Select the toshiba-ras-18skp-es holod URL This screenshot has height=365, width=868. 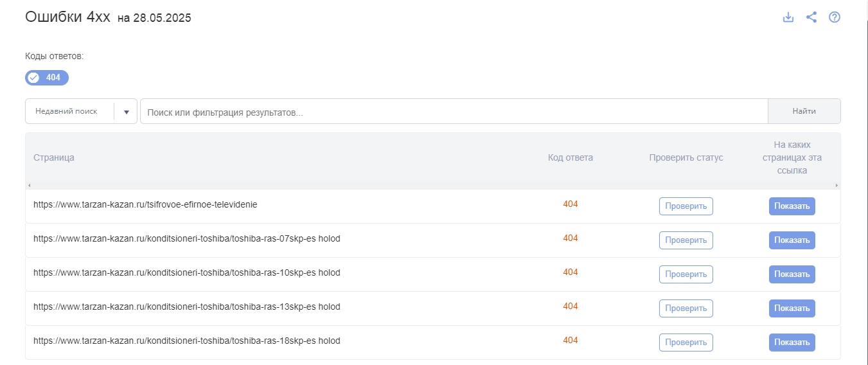coord(187,341)
